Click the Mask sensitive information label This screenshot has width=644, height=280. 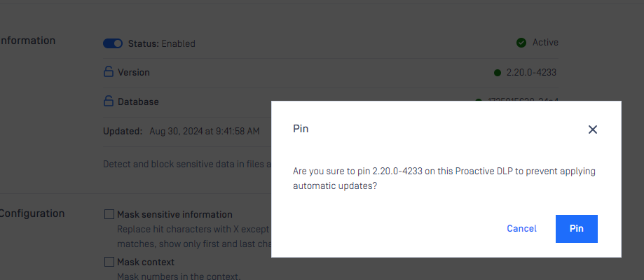click(x=175, y=214)
